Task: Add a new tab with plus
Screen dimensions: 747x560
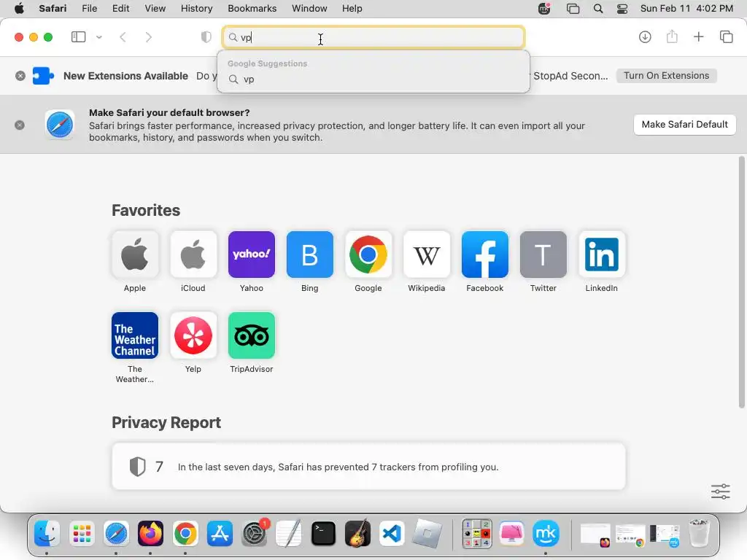Action: pos(698,36)
